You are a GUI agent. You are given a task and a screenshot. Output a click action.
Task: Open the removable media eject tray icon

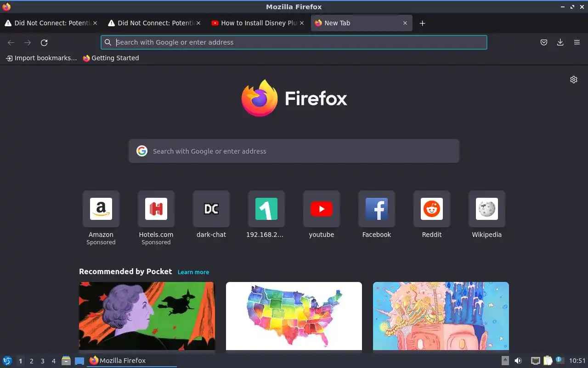505,361
